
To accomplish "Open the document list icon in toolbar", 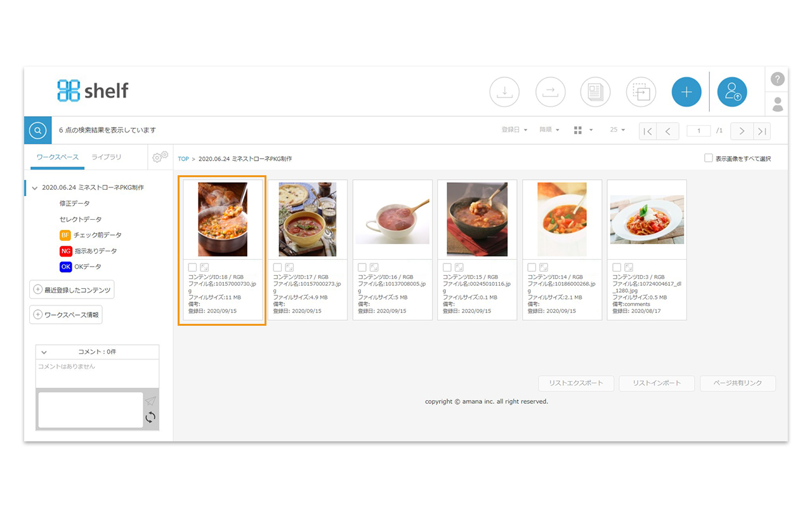I will coord(595,92).
